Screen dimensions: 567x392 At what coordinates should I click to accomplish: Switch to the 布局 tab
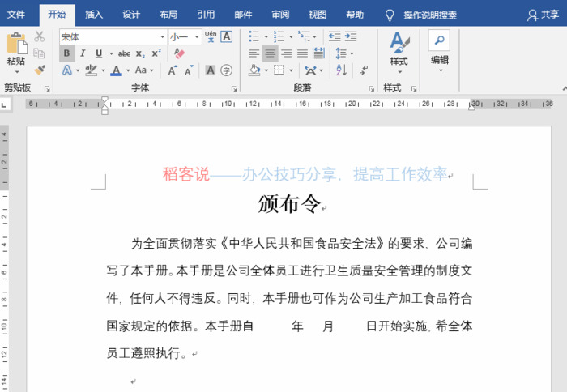(x=168, y=15)
